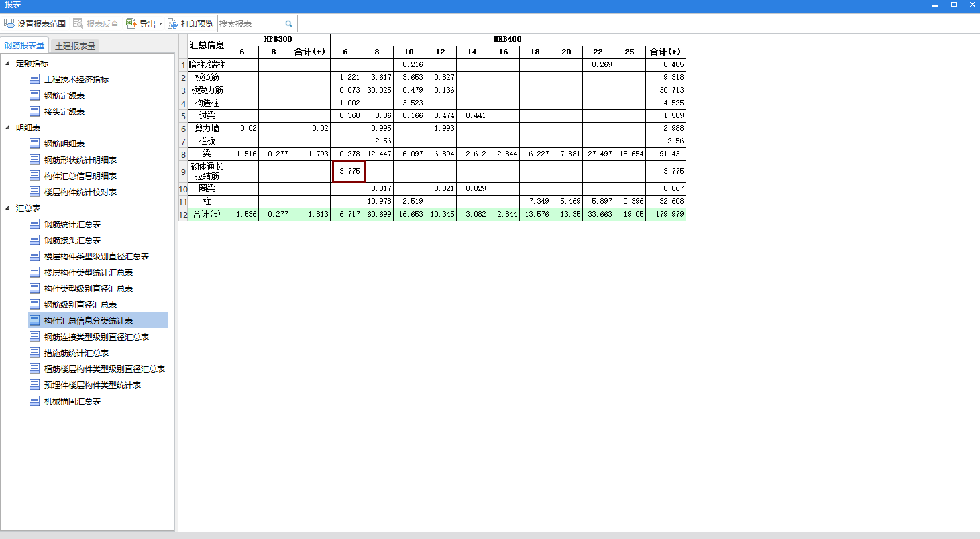Collapse the 汇总表 tree group

point(8,208)
